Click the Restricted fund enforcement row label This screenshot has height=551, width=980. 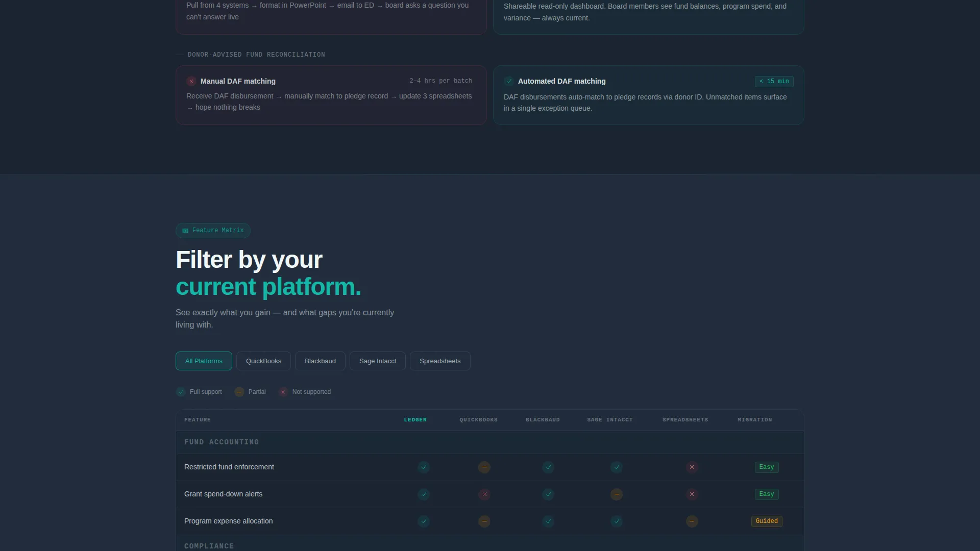[229, 467]
